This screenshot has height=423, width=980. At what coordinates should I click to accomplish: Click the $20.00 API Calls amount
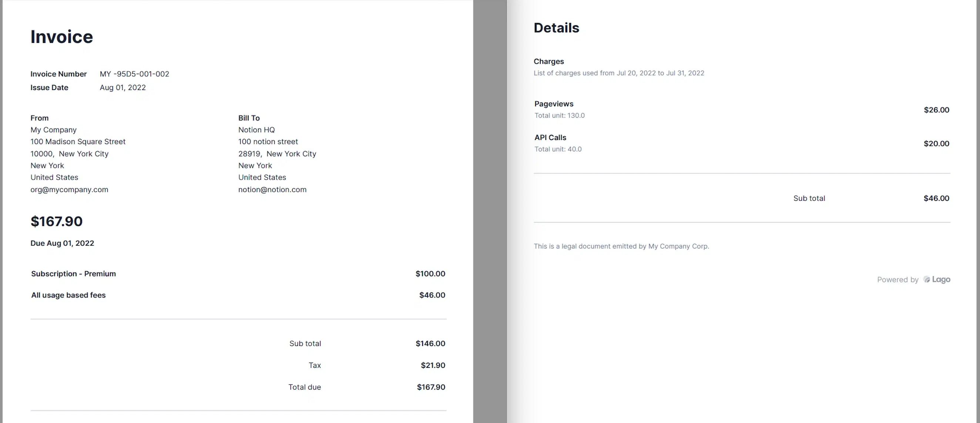point(936,144)
